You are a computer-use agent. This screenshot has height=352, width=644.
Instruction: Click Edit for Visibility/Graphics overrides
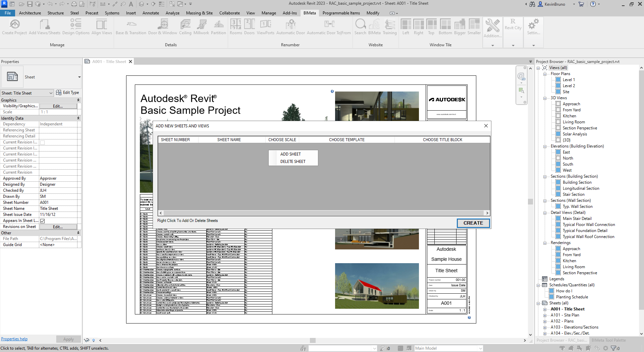pyautogui.click(x=58, y=106)
